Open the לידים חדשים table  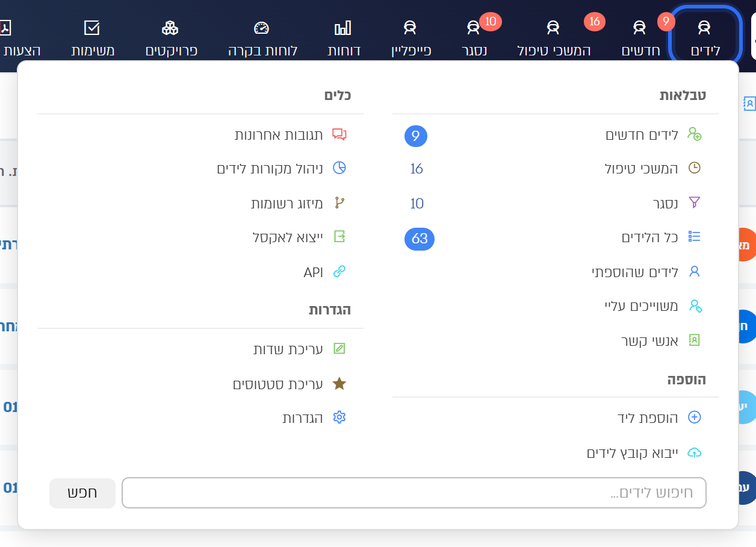[642, 135]
